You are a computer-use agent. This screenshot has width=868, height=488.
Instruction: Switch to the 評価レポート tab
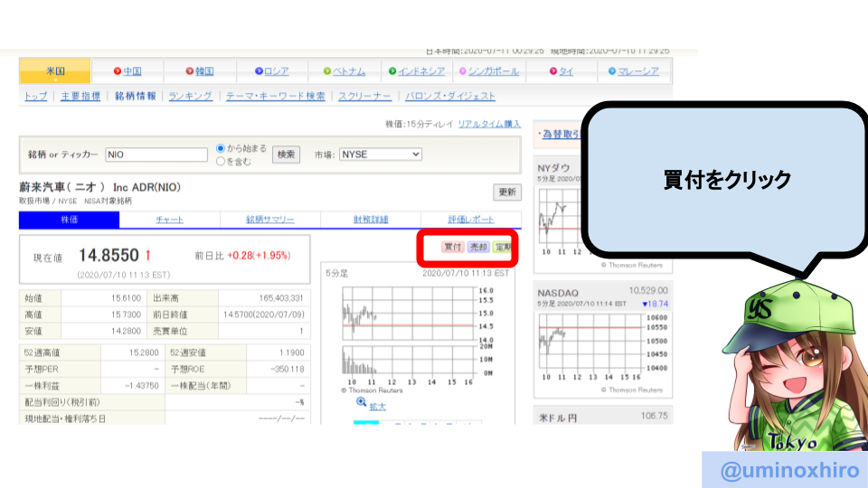471,220
